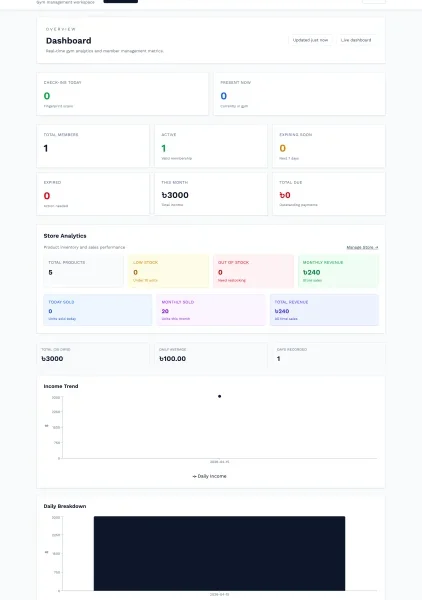Viewport: 422px width, 600px height.
Task: Click the Today Sold card
Action: click(98, 310)
